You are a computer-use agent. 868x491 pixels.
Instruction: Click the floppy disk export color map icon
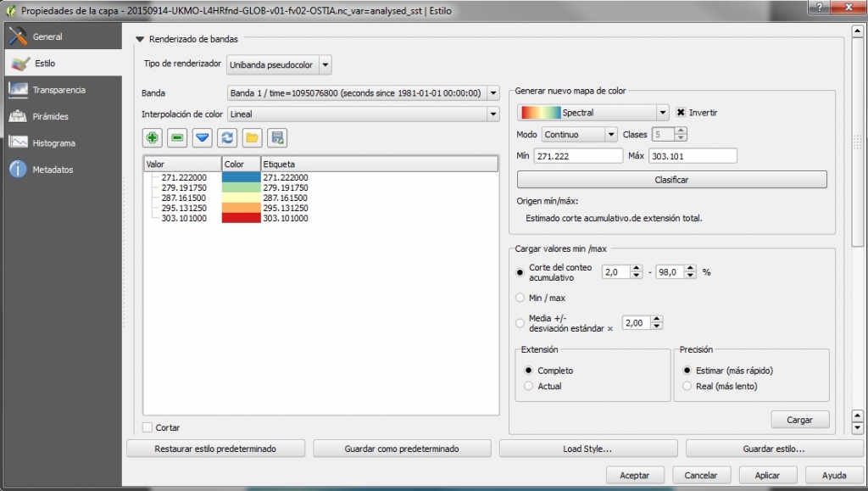coord(276,137)
